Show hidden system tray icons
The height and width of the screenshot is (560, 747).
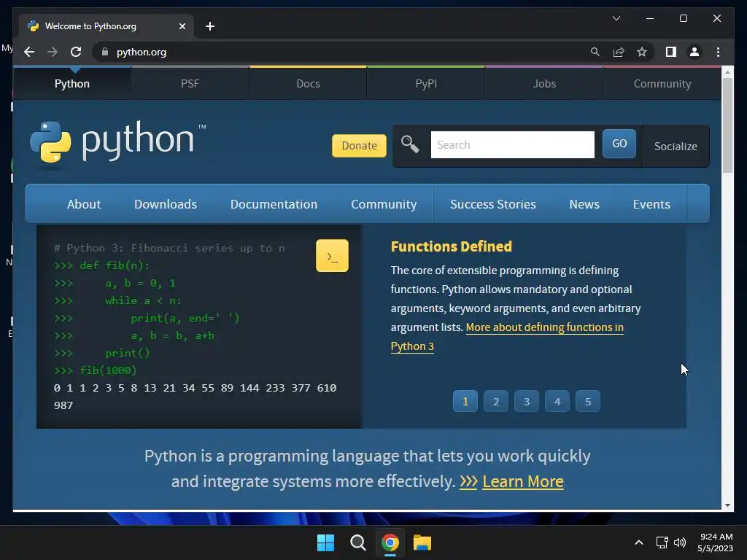[639, 542]
